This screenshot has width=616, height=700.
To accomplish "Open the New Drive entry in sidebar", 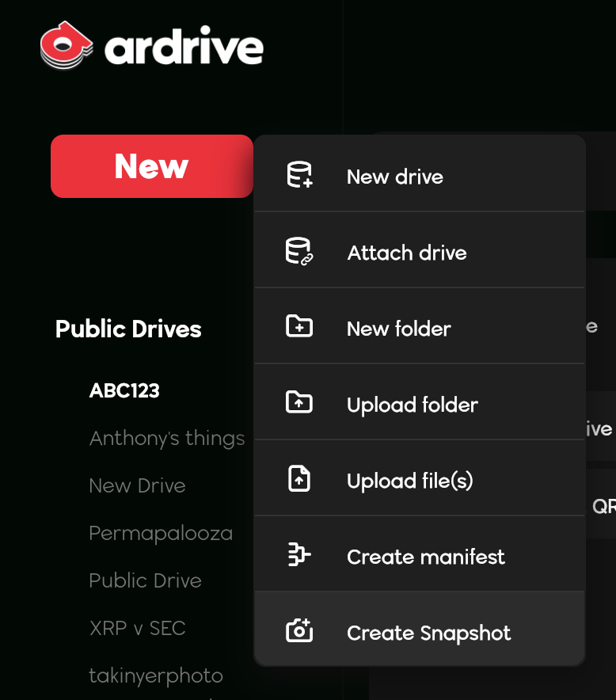I will click(138, 485).
